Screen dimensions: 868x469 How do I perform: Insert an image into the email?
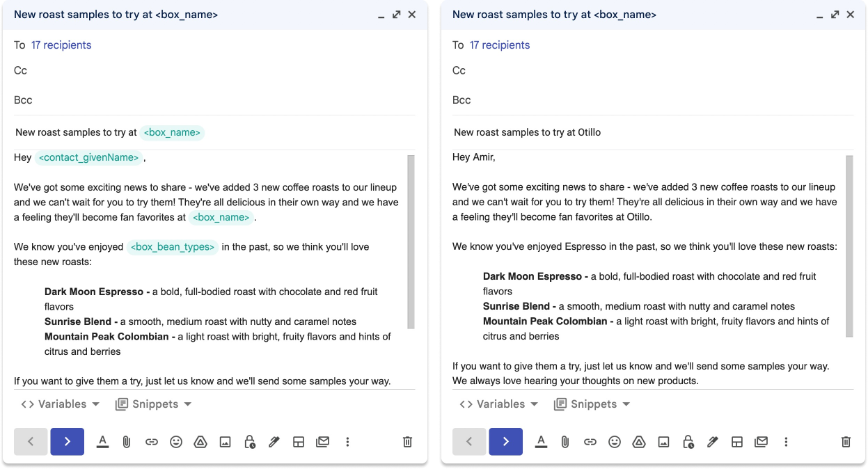point(225,441)
